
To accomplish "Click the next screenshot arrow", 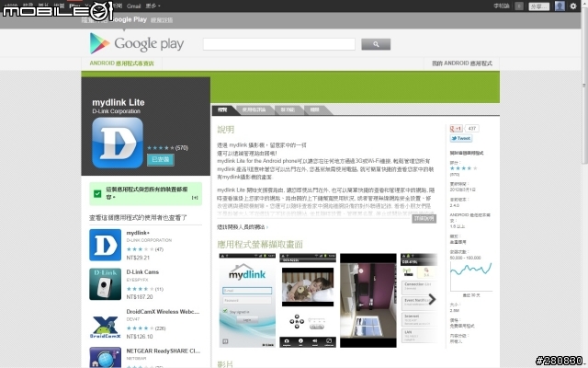I will pos(432,299).
